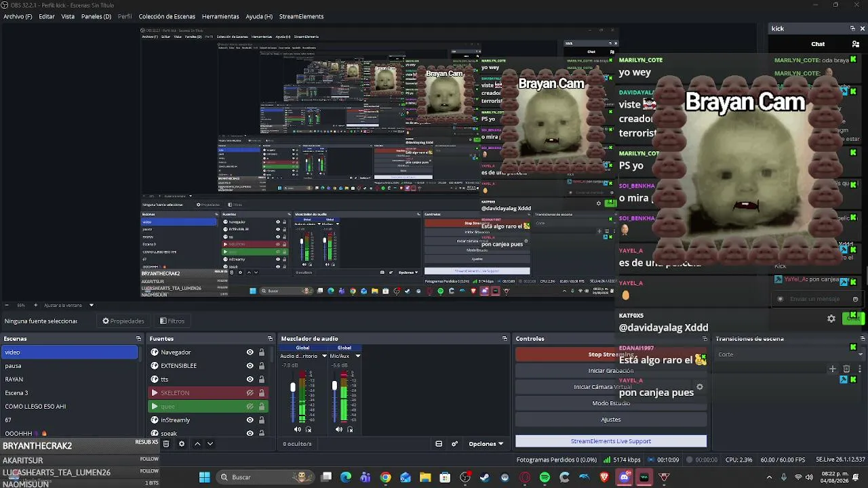Open advanced audio properties gears icon
The width and height of the screenshot is (868, 488).
(x=454, y=444)
